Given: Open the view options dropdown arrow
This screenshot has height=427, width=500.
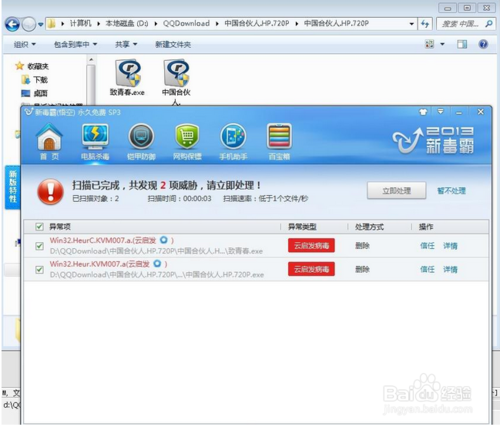Looking at the screenshot, I should pyautogui.click(x=443, y=44).
